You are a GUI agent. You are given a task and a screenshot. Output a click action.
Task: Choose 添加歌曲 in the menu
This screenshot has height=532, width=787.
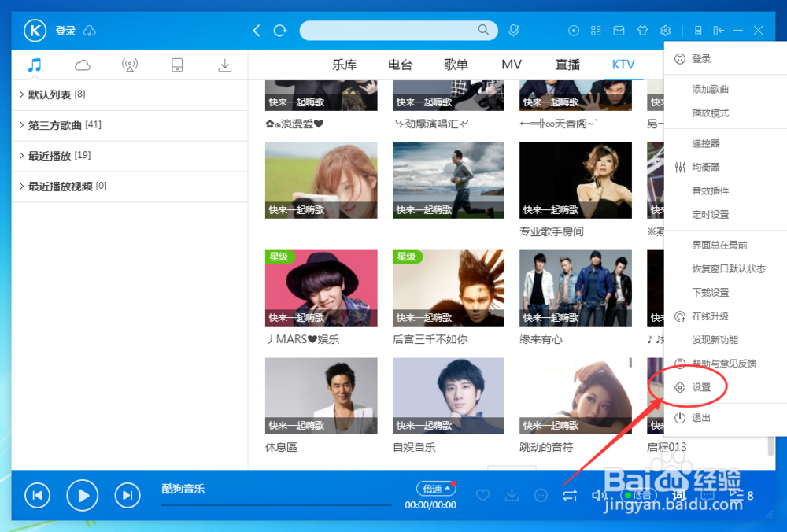tap(710, 90)
